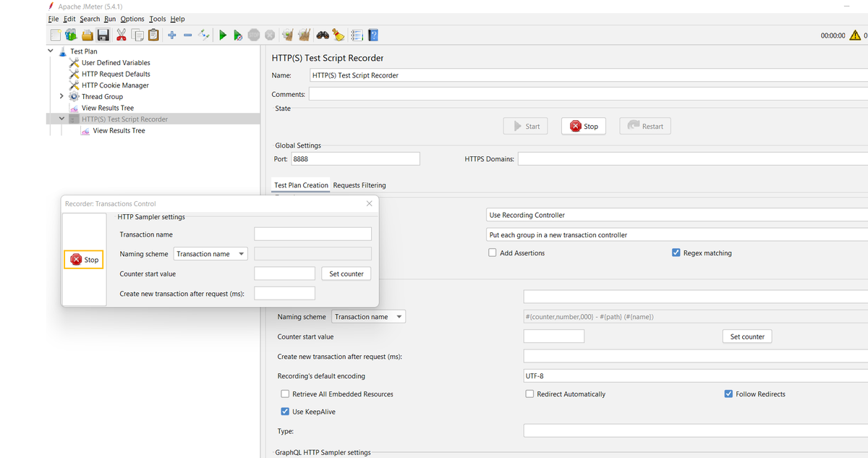The width and height of the screenshot is (868, 458).
Task: Open the Options menu
Action: (x=132, y=19)
